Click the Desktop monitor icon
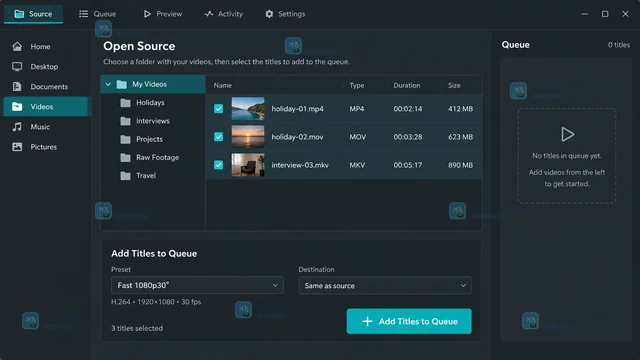Viewport: 640px width, 360px height. (17, 67)
